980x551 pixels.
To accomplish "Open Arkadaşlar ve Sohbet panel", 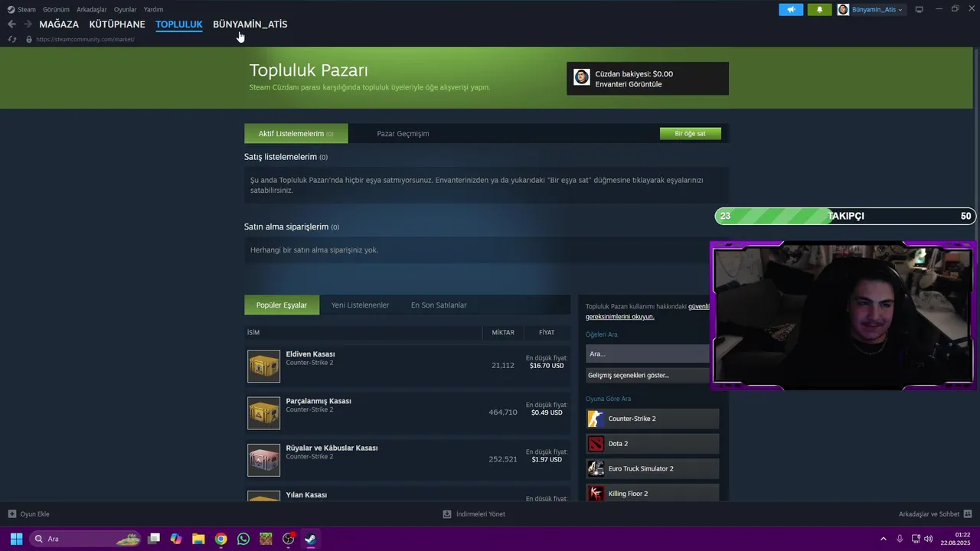I will pos(935,514).
